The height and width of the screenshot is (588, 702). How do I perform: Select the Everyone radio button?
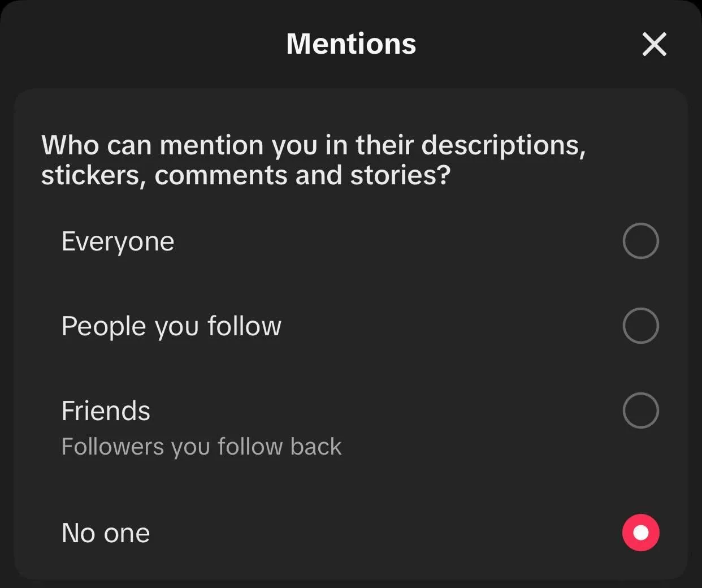[640, 241]
